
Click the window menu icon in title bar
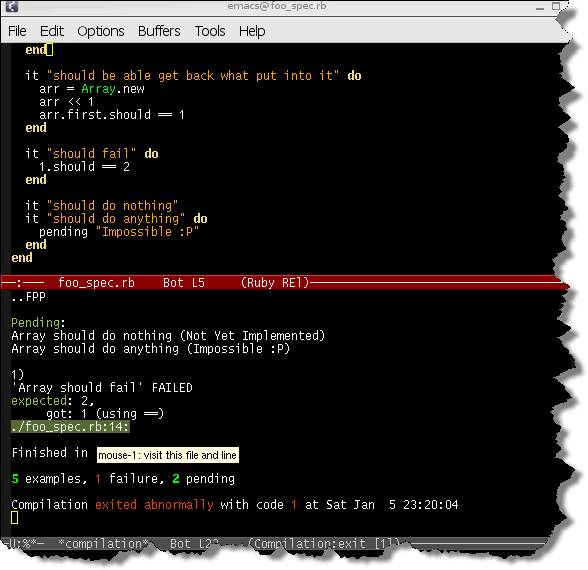(11, 6)
